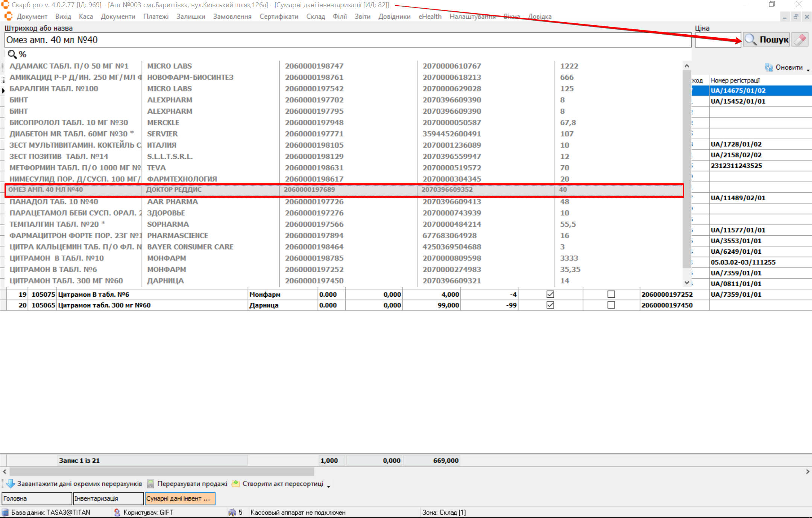
Task: Open the Довідники menu
Action: tap(394, 17)
